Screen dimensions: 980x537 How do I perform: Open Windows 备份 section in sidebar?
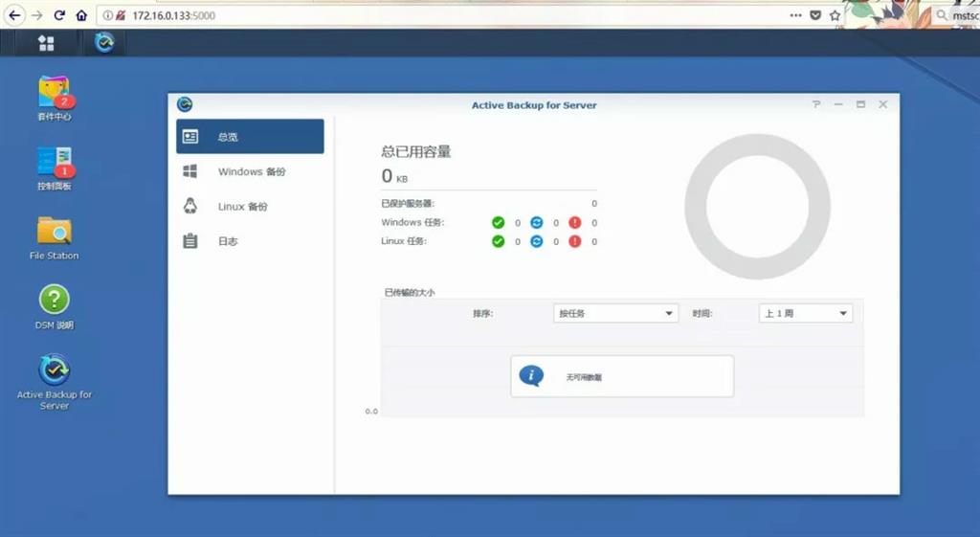(250, 171)
